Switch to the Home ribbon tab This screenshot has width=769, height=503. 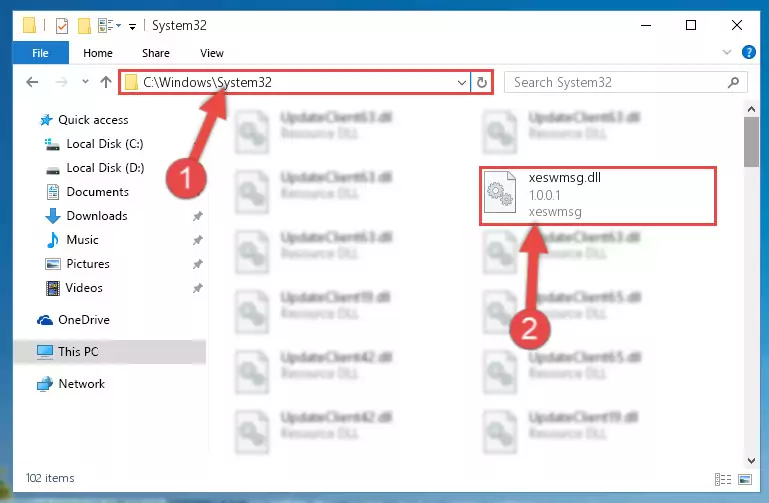[98, 53]
